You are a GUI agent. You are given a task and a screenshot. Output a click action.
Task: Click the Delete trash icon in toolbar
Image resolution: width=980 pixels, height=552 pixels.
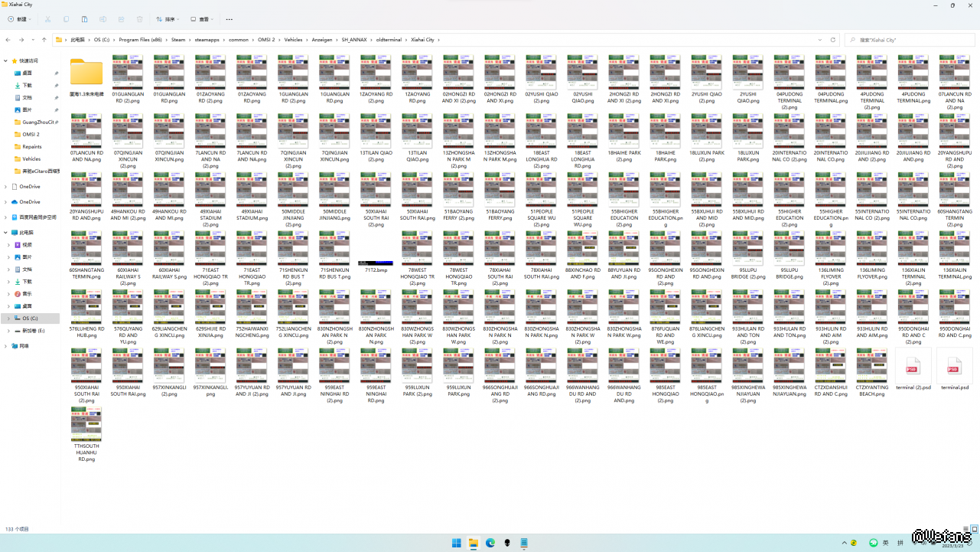[139, 19]
